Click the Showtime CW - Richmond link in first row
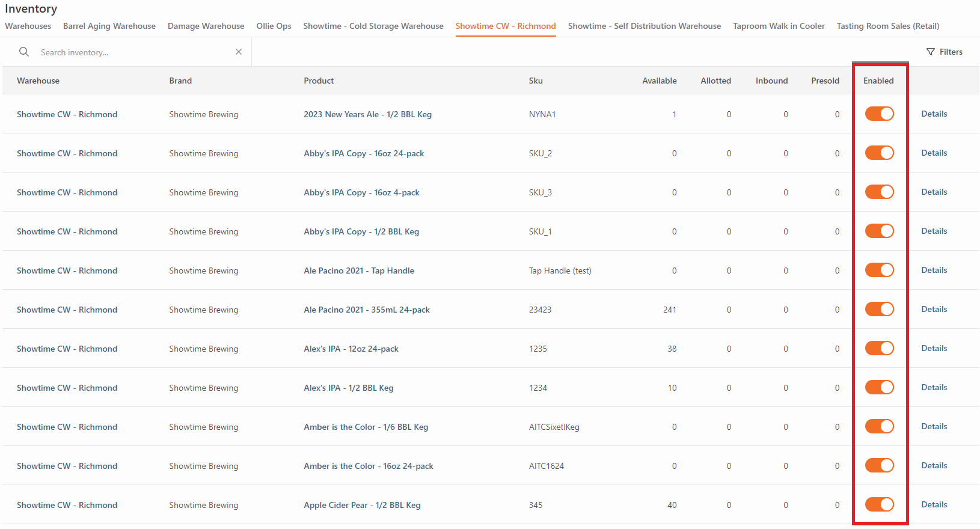Image resolution: width=980 pixels, height=529 pixels. click(67, 114)
